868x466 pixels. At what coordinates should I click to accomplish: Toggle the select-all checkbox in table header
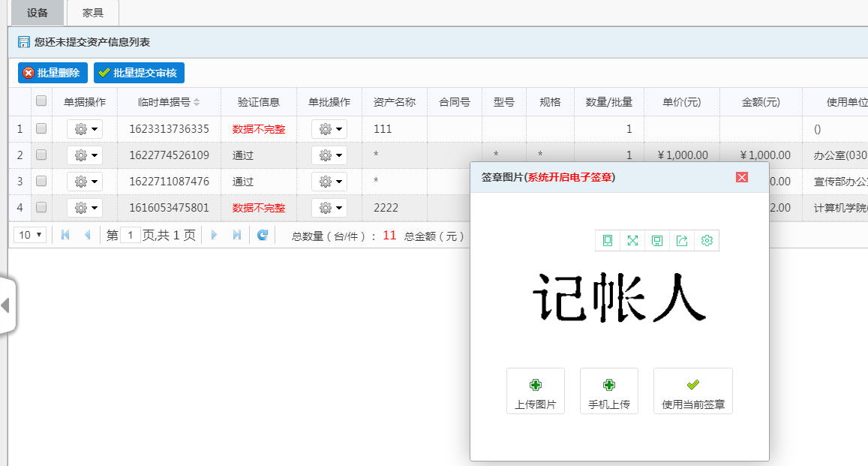(41, 101)
